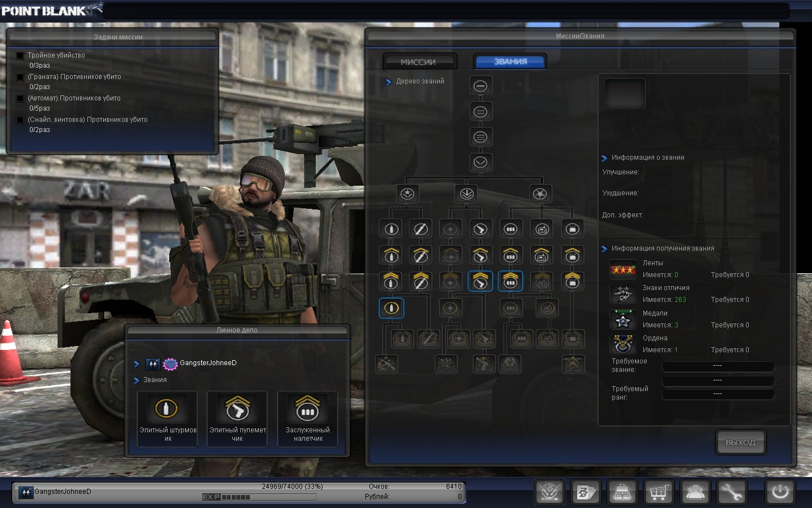Open the shop cart button
Image resolution: width=812 pixels, height=508 pixels.
(x=659, y=492)
